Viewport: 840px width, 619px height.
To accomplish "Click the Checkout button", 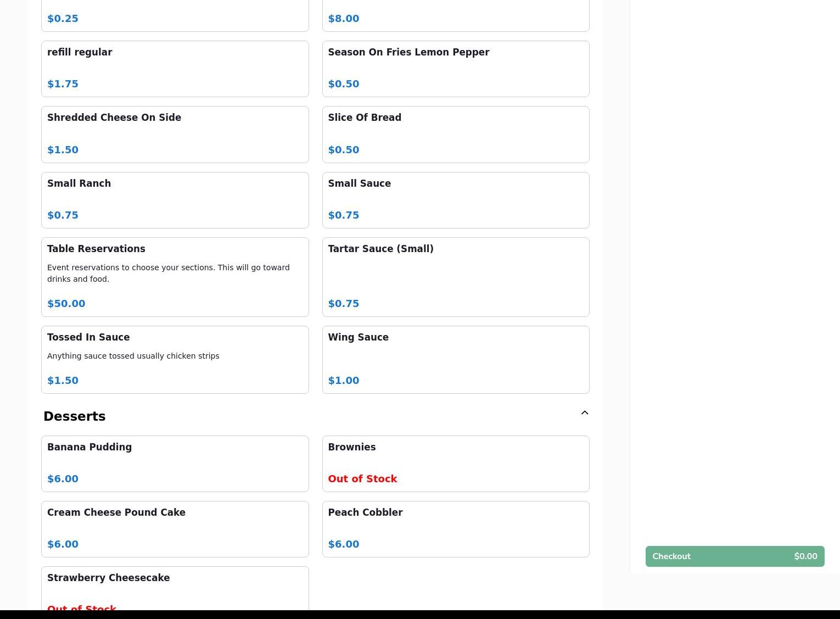I will 734,556.
